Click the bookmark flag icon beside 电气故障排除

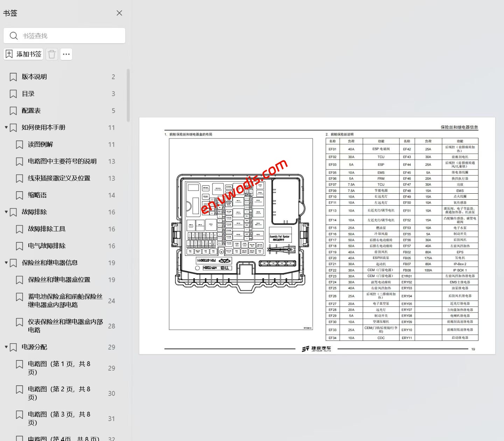(19, 246)
